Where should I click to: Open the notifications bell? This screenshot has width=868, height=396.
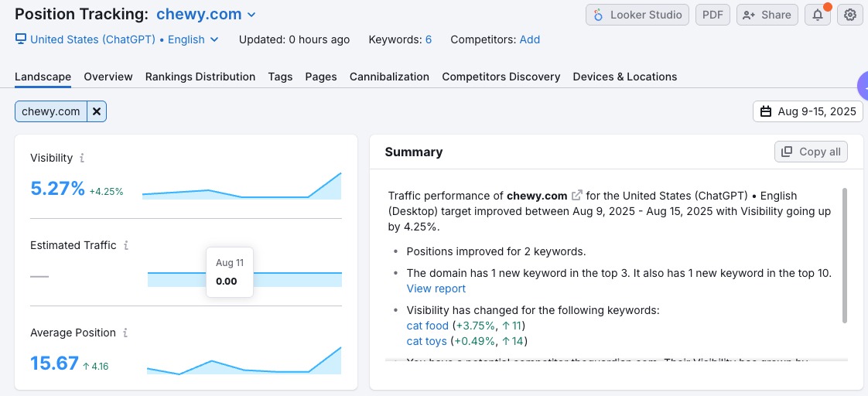(x=818, y=15)
